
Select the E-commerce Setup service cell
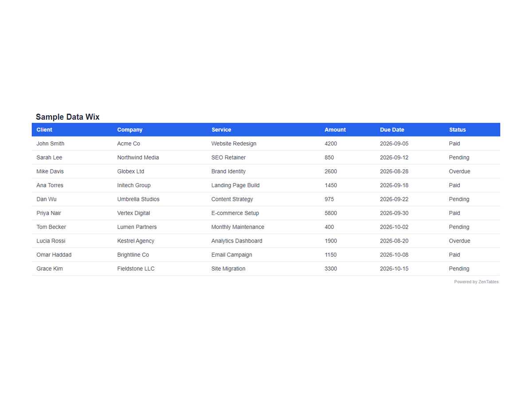[235, 213]
